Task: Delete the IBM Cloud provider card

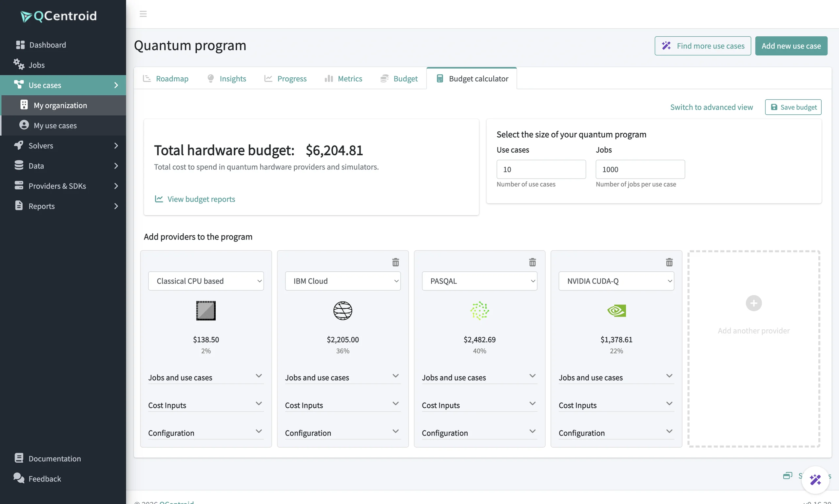Action: [395, 262]
